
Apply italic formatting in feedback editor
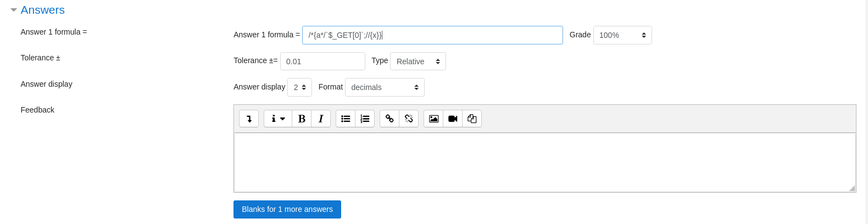pos(321,119)
